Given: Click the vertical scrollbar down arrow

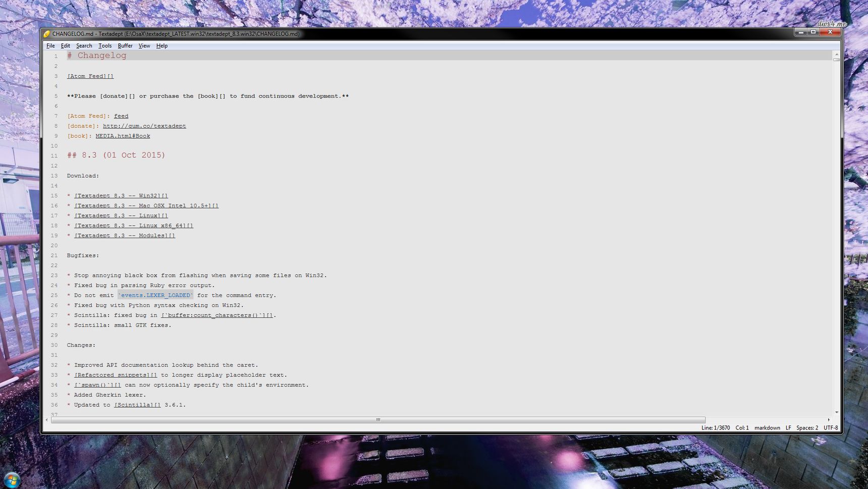Looking at the screenshot, I should [x=836, y=412].
